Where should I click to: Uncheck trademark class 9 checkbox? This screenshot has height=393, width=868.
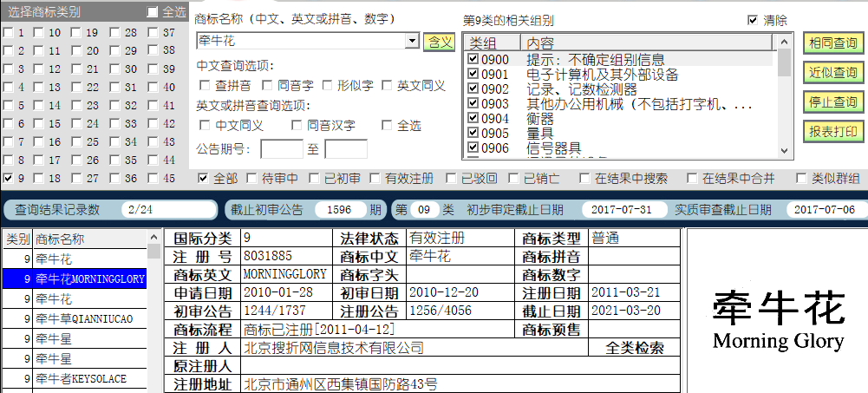(8, 178)
